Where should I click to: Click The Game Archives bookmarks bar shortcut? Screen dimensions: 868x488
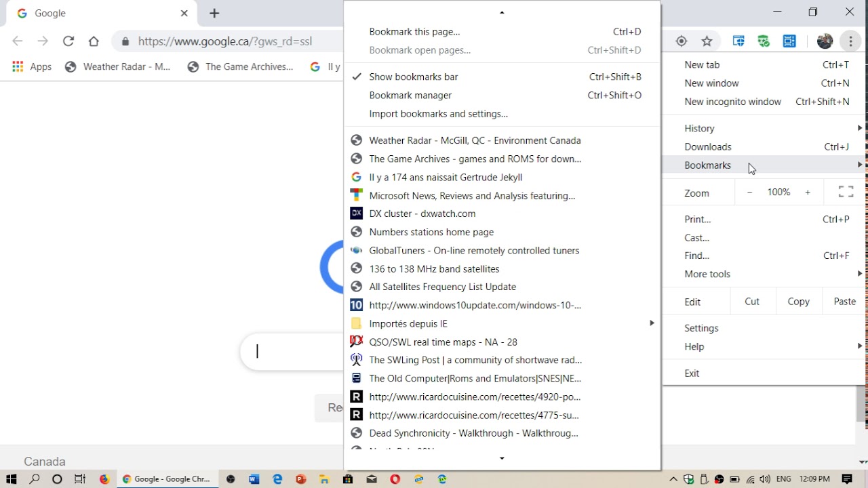[241, 66]
